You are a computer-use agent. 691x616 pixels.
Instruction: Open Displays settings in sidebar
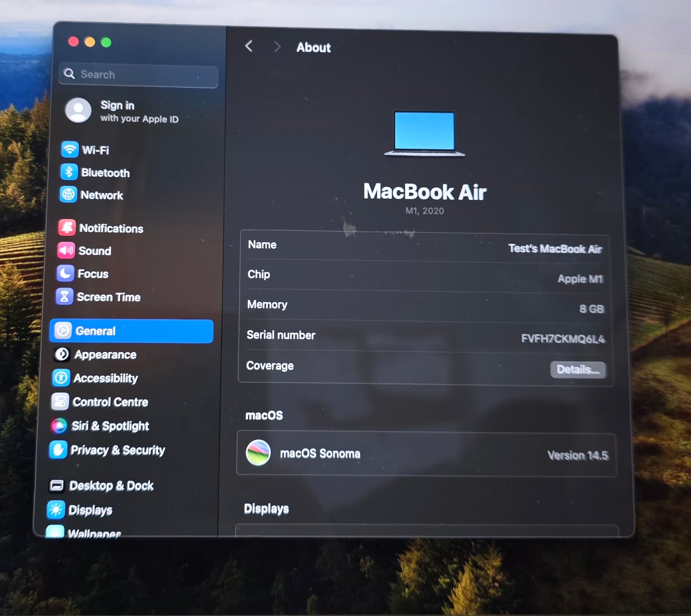click(90, 510)
